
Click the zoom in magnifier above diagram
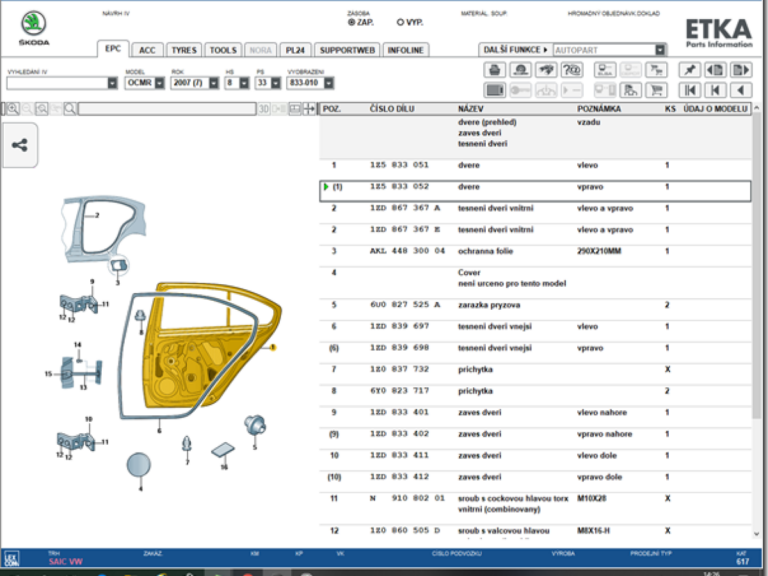(x=14, y=109)
